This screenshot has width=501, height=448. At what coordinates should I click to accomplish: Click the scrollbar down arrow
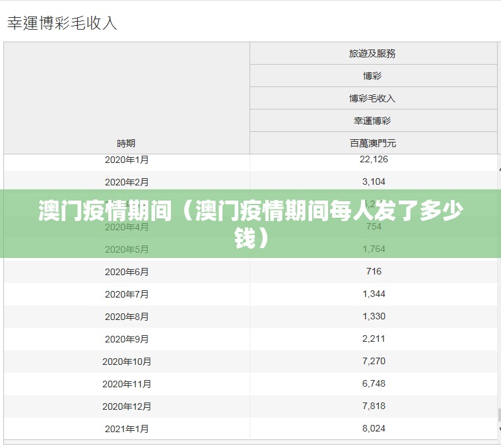tap(500, 429)
